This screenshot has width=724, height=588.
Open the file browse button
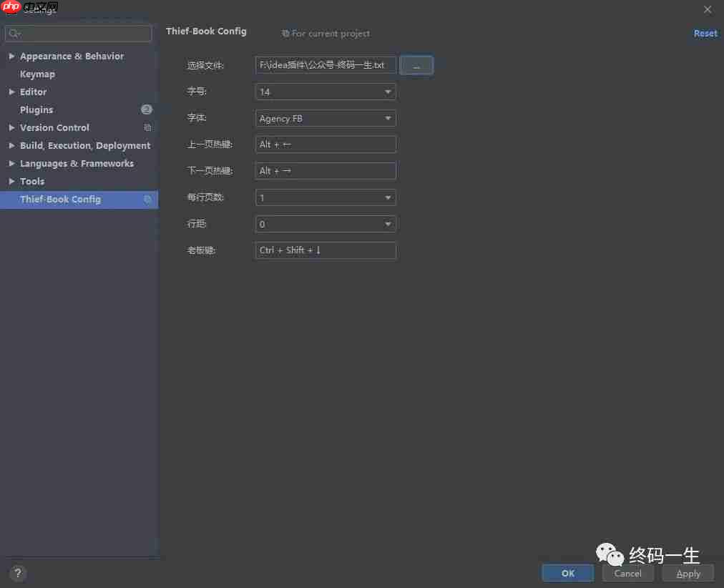pyautogui.click(x=416, y=65)
